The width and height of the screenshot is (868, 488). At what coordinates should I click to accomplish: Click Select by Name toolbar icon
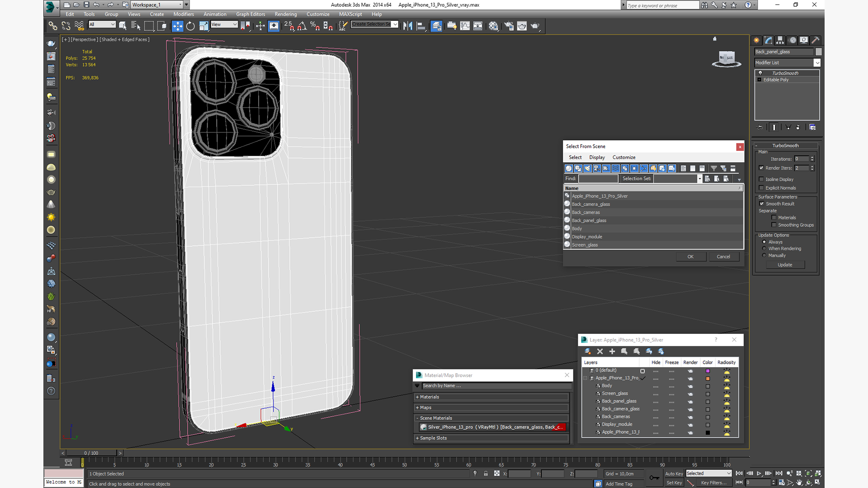coord(135,26)
